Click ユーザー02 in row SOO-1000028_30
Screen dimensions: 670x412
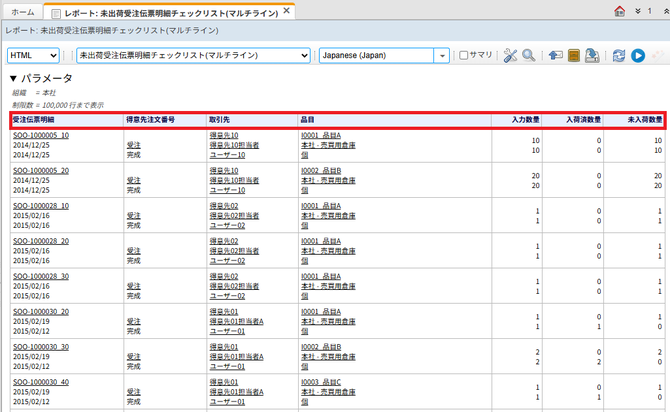(x=227, y=296)
